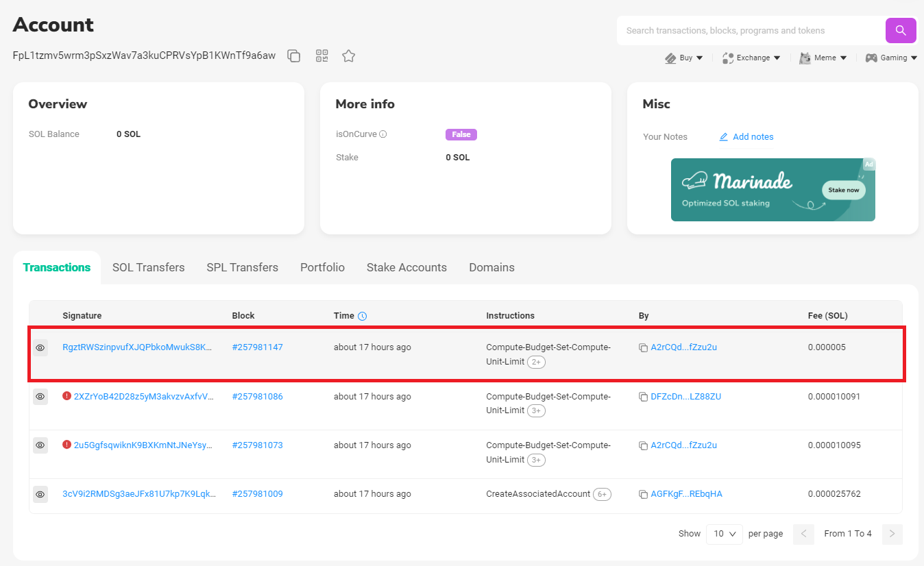Focus the transactions search field
The height and width of the screenshot is (566, 924).
point(751,31)
